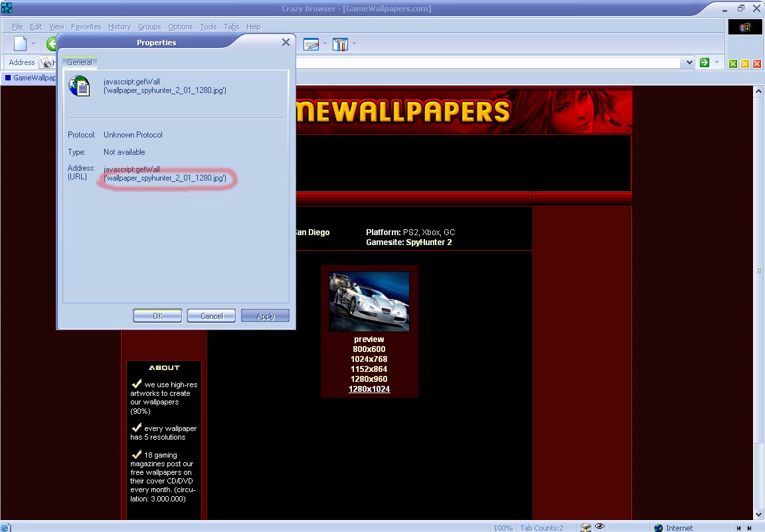Click the eye icon in status bar
Screen dimensions: 765x532
click(600, 527)
